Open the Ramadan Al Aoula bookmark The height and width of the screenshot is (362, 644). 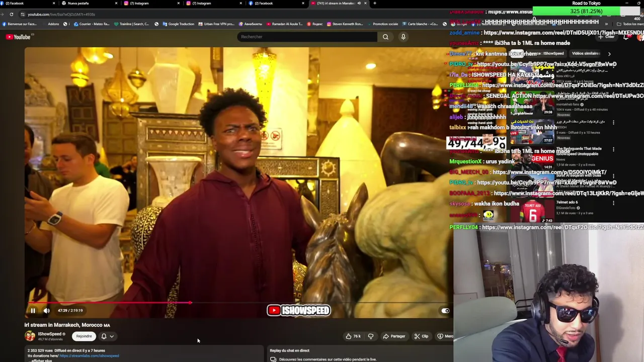(x=285, y=24)
